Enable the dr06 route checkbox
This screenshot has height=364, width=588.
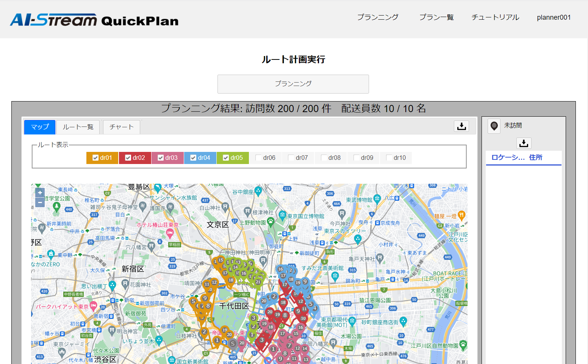click(x=259, y=158)
